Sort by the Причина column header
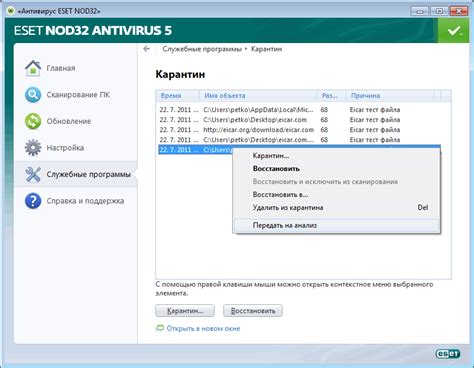The width and height of the screenshot is (474, 368). (x=390, y=96)
